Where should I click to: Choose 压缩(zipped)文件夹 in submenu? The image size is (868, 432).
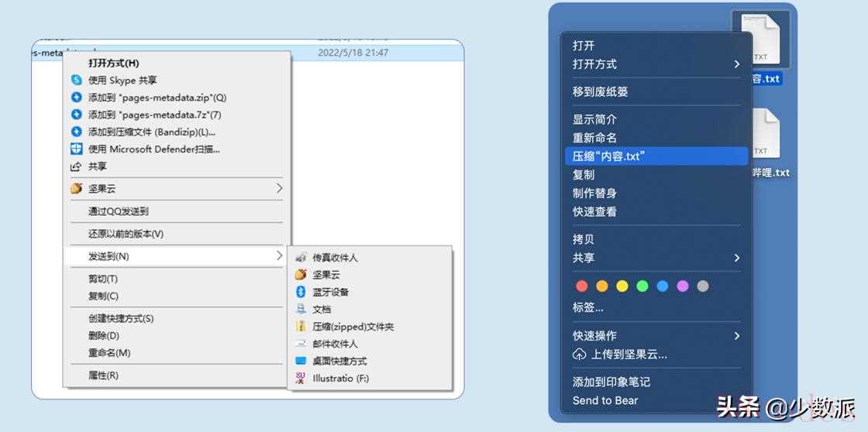[x=353, y=327]
